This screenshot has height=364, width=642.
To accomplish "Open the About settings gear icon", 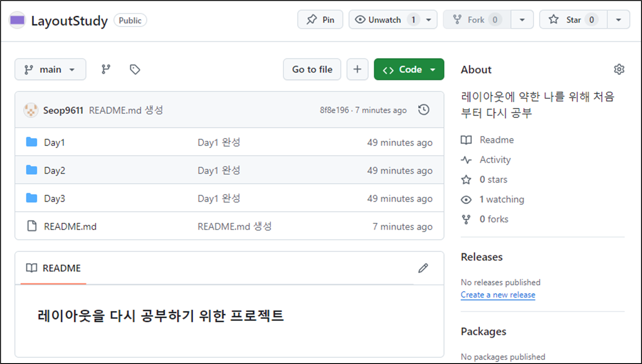I will point(619,69).
